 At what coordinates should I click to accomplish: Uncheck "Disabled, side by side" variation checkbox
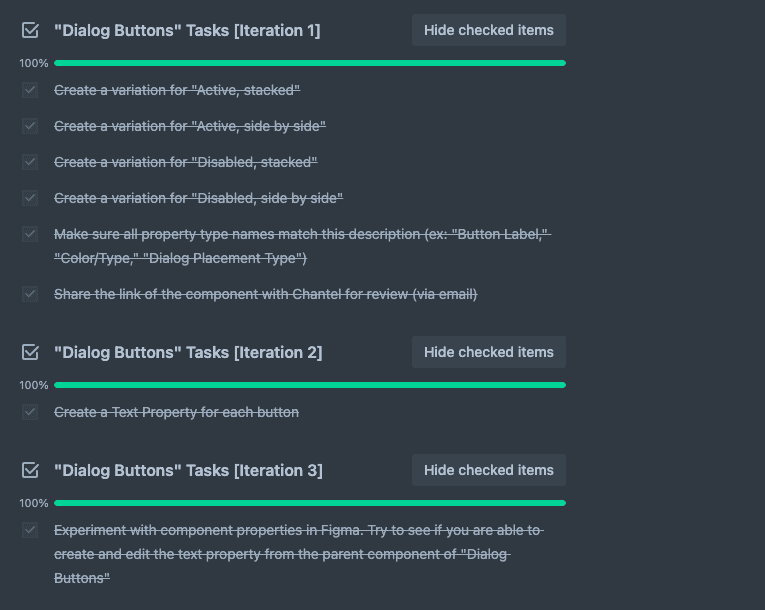(x=30, y=198)
